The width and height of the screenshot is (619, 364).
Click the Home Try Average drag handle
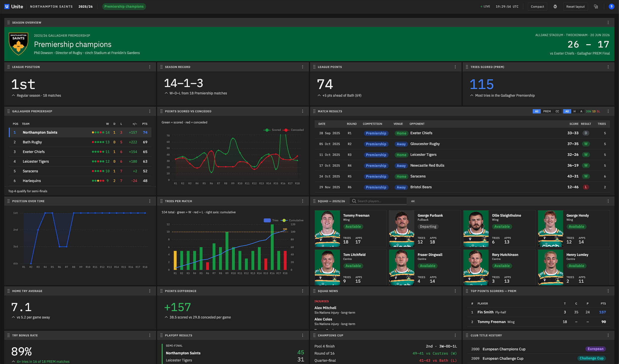tap(8, 291)
